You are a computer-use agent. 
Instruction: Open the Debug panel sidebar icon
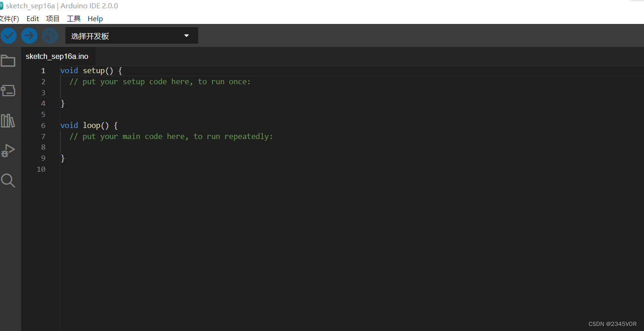[x=8, y=151]
